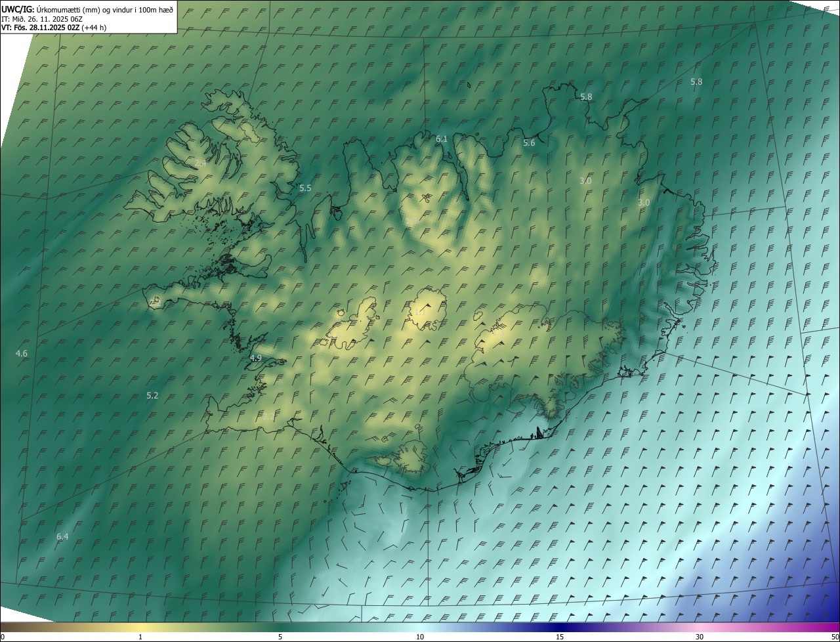
Task: Click the 0 tick on the colour scale
Action: pyautogui.click(x=3, y=637)
